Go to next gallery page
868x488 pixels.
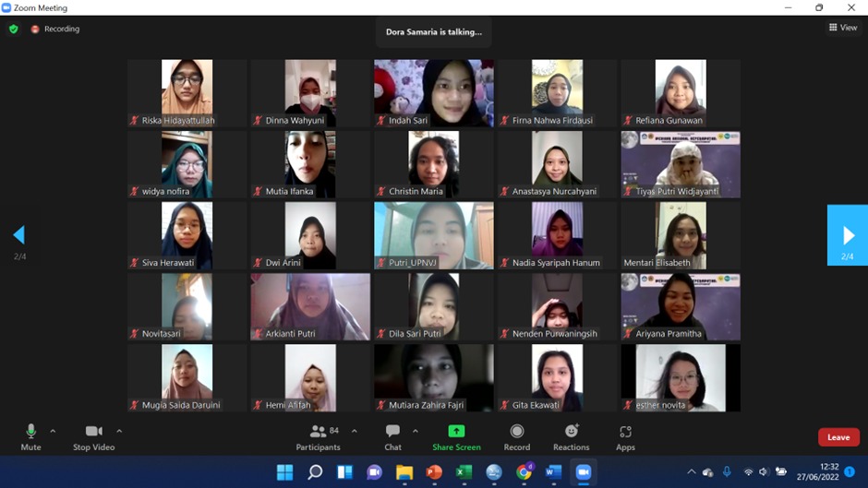click(x=847, y=235)
